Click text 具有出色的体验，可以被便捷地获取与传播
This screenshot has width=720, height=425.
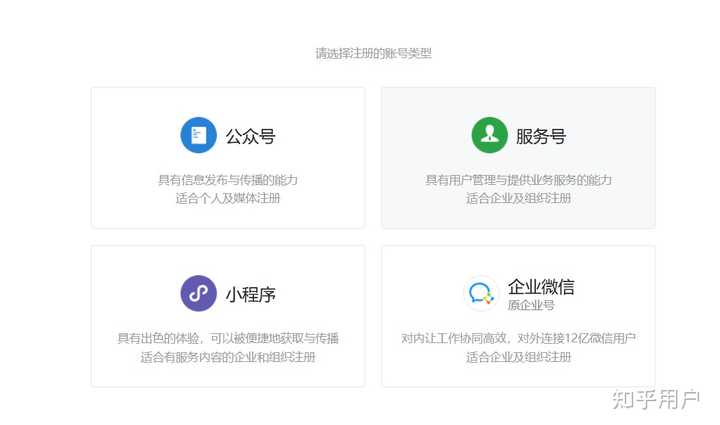tap(228, 338)
